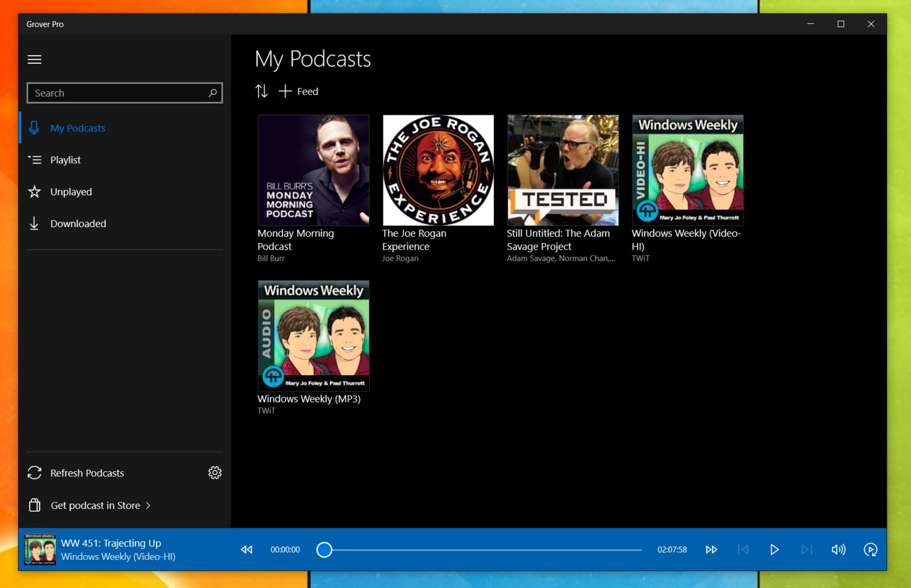
Task: Click the Downloaded arrow icon
Action: tap(34, 223)
